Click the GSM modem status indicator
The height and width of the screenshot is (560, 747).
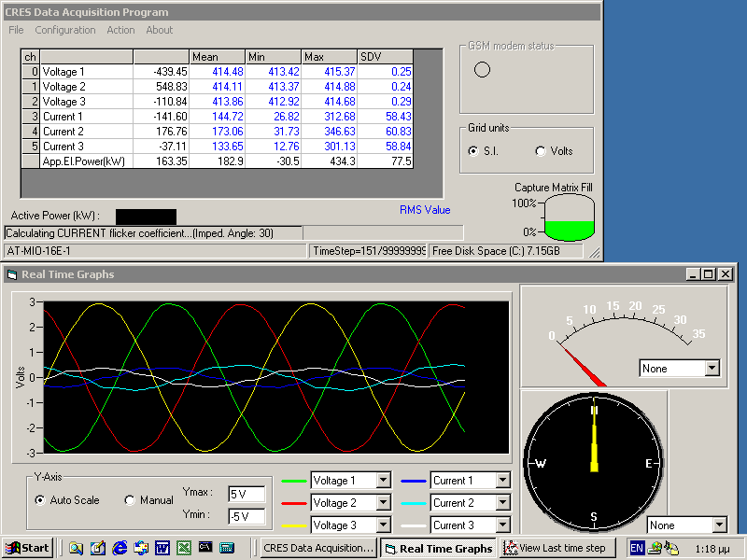tap(483, 70)
